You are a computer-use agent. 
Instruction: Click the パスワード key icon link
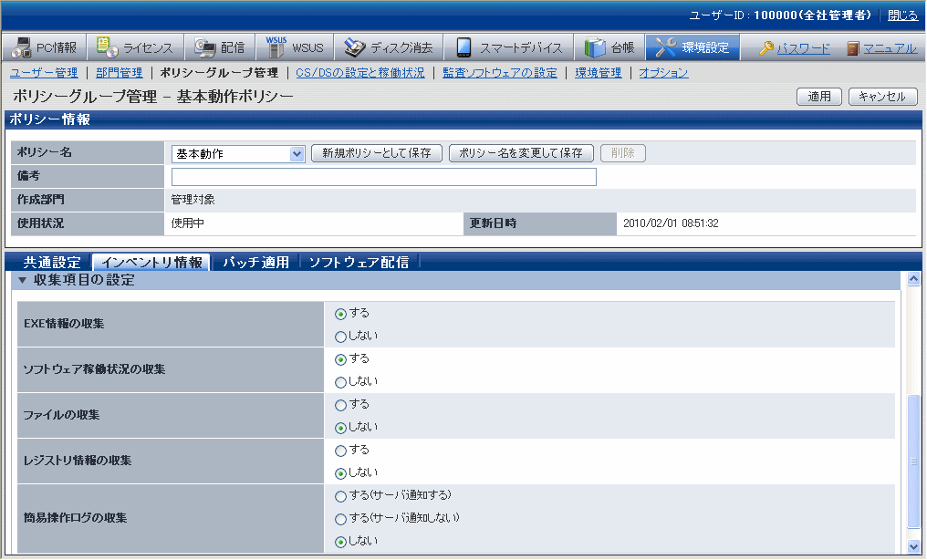tap(766, 48)
